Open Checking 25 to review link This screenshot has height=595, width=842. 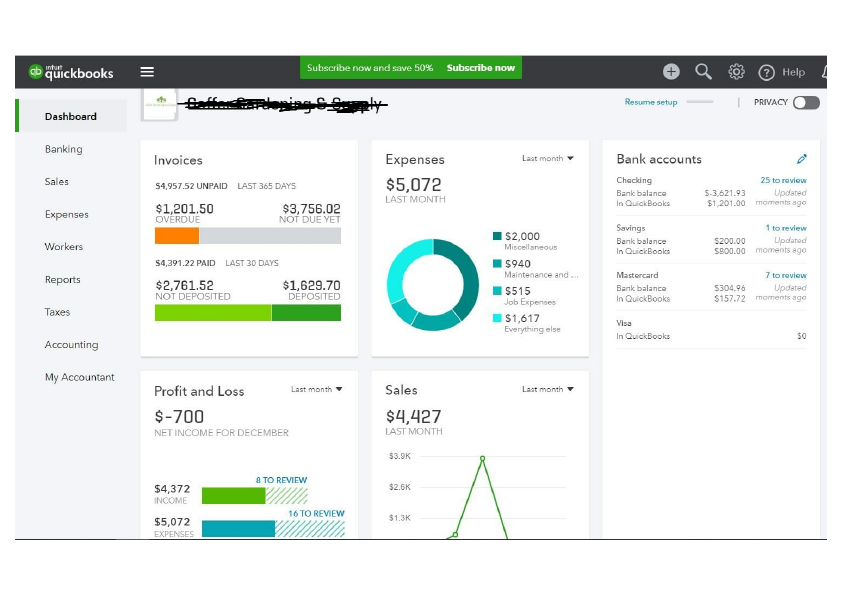pyautogui.click(x=783, y=180)
